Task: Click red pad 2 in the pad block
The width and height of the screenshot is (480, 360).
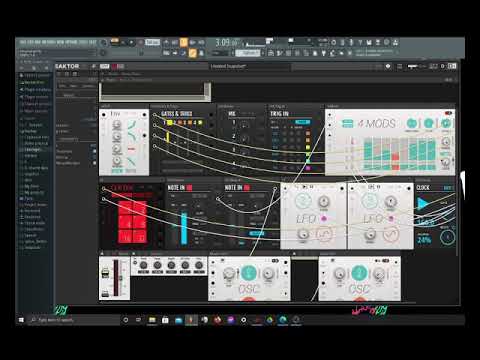Action: click(140, 208)
